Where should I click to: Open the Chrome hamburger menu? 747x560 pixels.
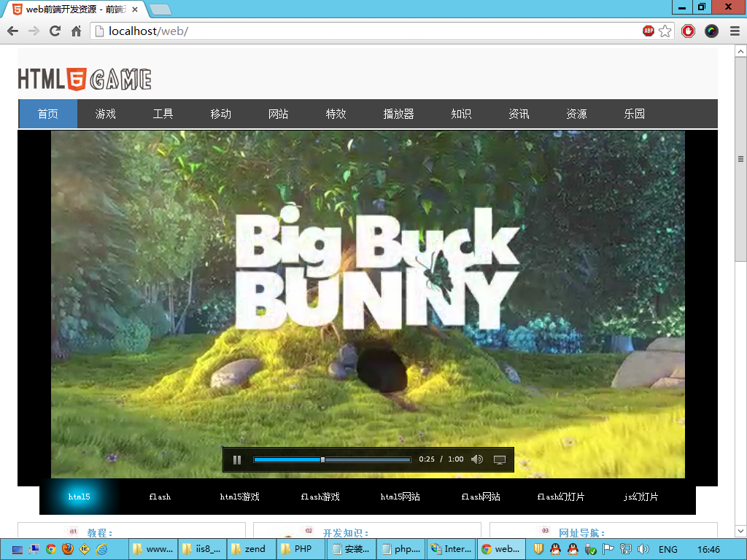[x=735, y=31]
